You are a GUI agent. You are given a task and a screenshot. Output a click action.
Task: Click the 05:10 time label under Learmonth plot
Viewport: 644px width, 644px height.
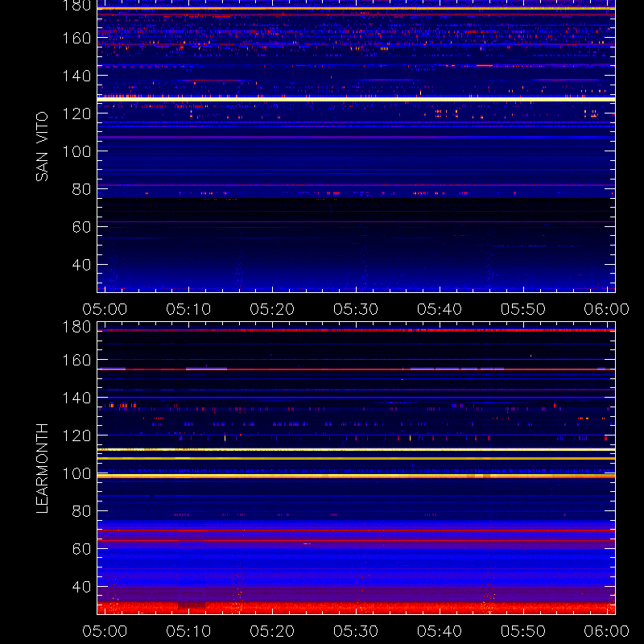click(x=188, y=631)
